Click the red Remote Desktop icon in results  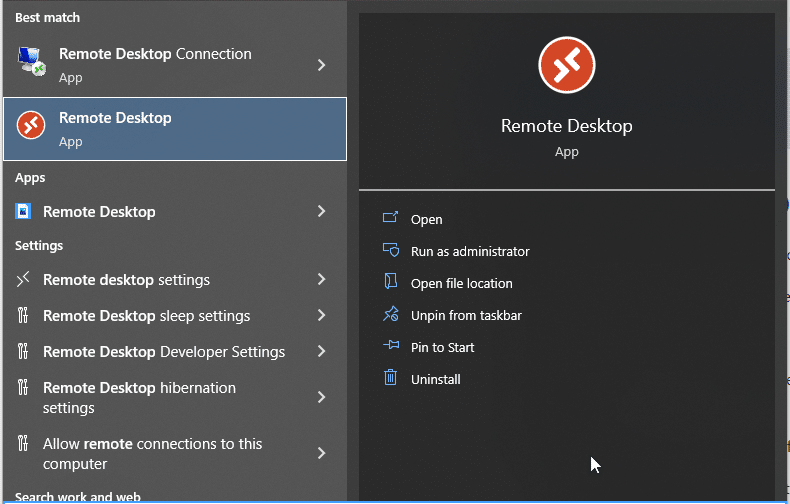click(x=31, y=125)
